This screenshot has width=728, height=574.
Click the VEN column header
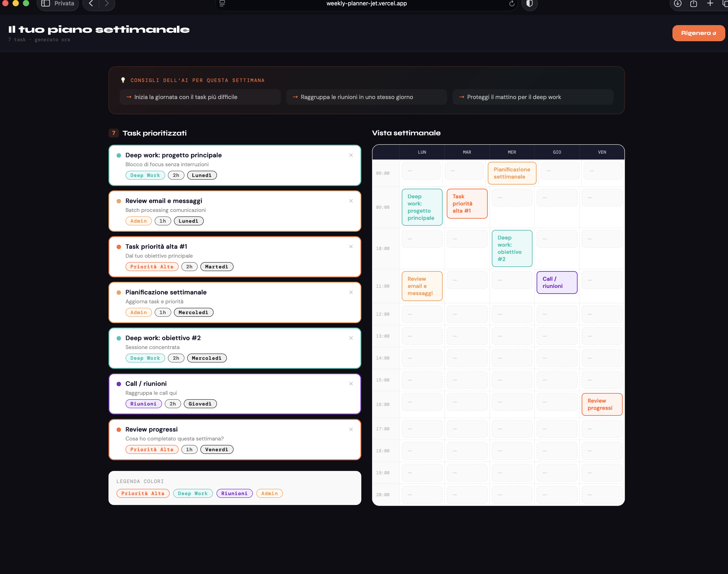602,152
